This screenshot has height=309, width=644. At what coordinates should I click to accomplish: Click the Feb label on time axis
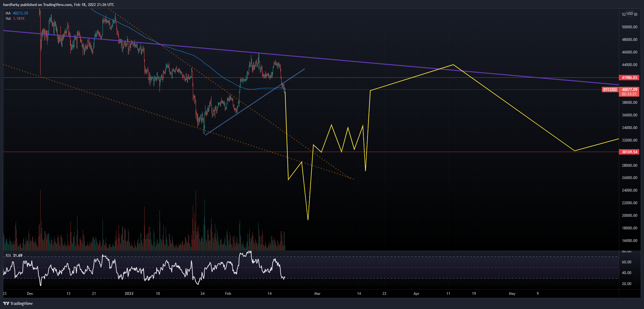[228, 294]
